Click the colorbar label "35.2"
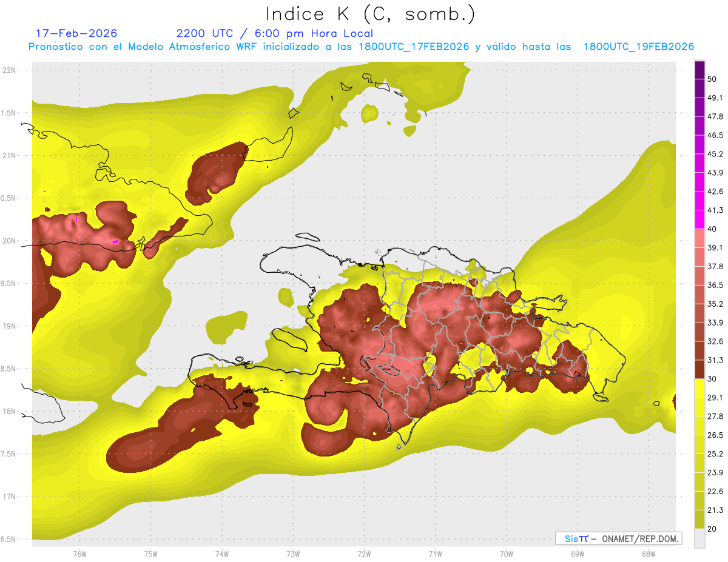Viewport: 728px width, 562px height. (x=715, y=304)
